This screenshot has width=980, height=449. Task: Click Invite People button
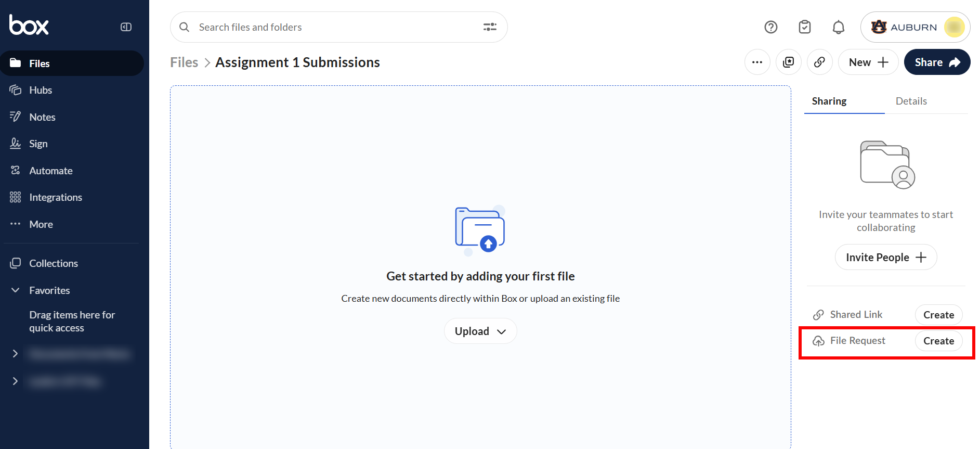point(886,257)
